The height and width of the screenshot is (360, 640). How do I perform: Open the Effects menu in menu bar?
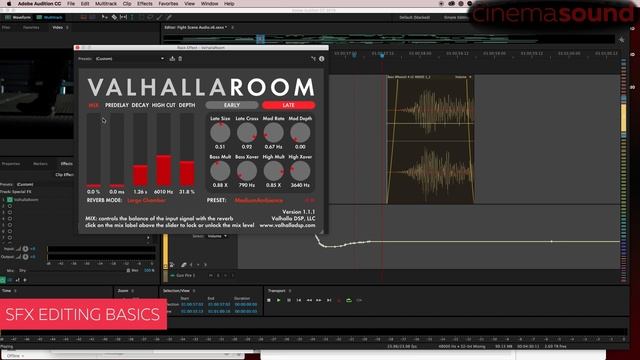click(144, 4)
